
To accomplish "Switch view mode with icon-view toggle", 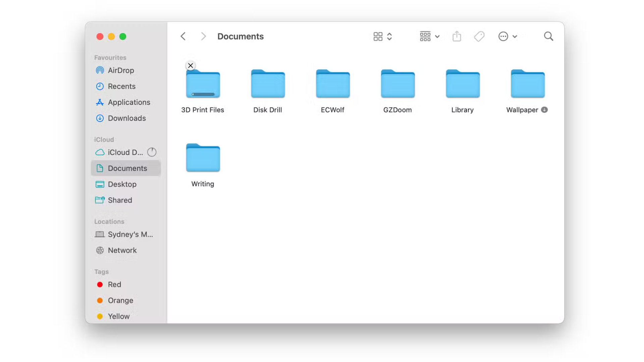I will tap(382, 36).
